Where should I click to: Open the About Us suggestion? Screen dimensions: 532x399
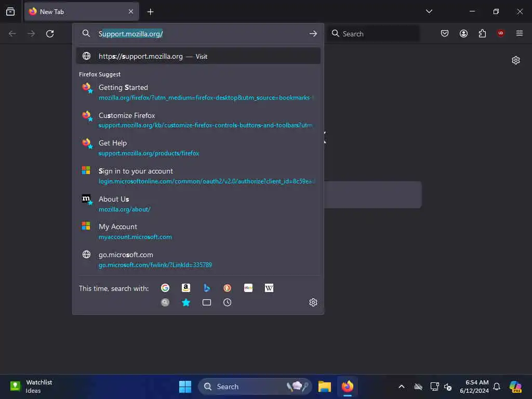tap(198, 204)
